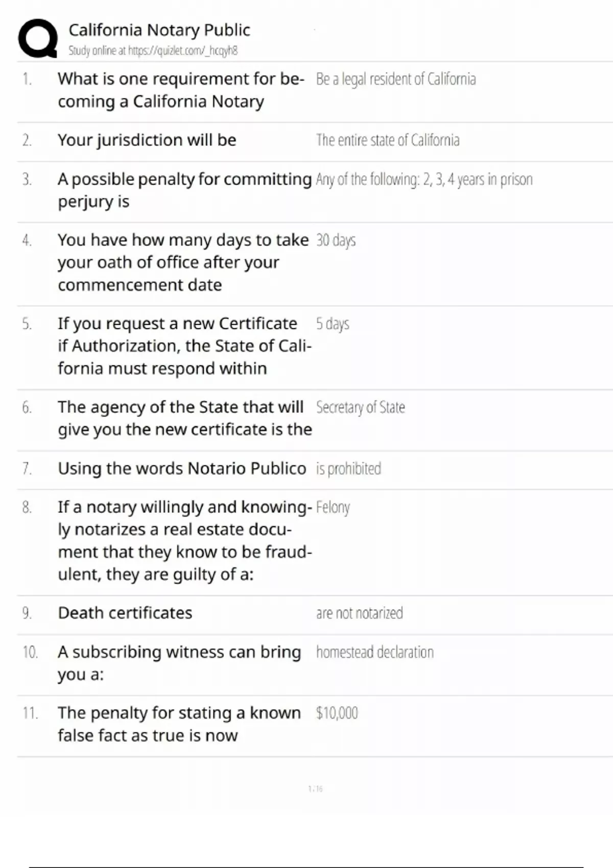Click the '2, 3, 4 years in prison' answer
This screenshot has width=613, height=868.
tap(424, 179)
